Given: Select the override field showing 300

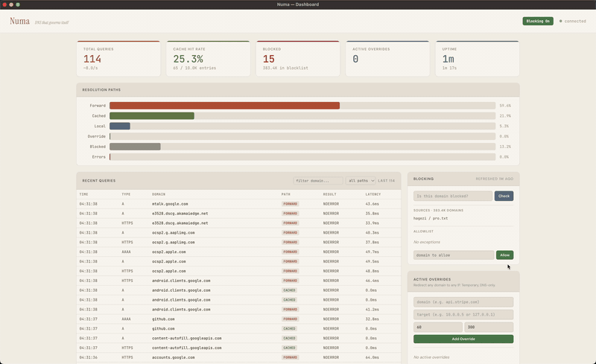Looking at the screenshot, I should (x=489, y=327).
